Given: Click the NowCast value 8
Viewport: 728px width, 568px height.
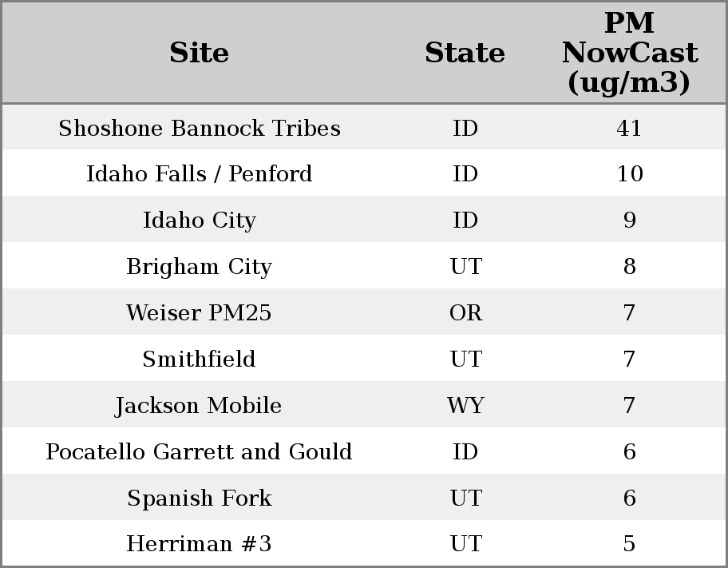Looking at the screenshot, I should click(x=629, y=267).
